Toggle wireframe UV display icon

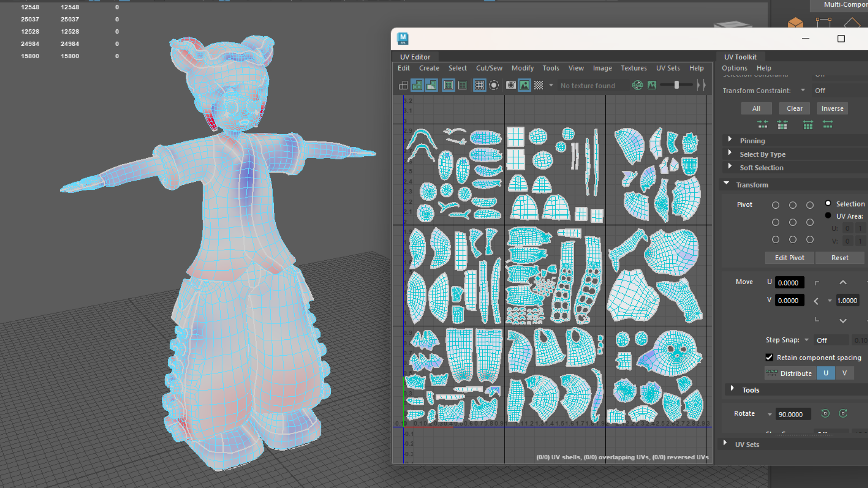(403, 85)
